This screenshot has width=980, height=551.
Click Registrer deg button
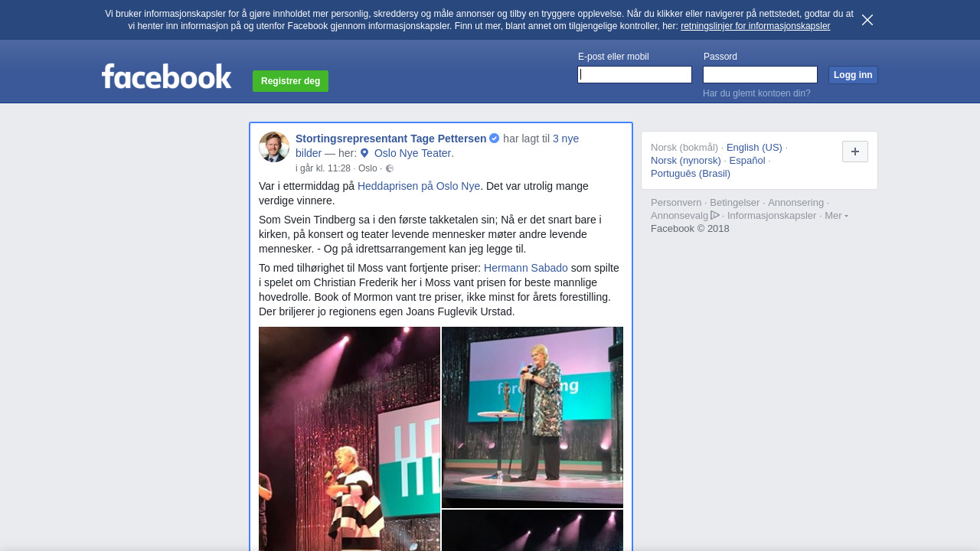[290, 81]
